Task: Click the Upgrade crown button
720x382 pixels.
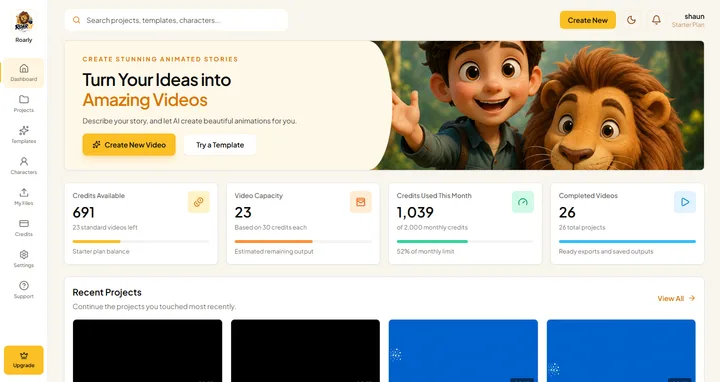Action: tap(24, 360)
